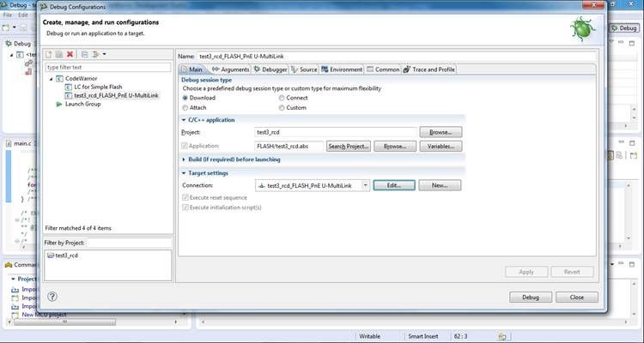Switch to the Trace and Profile tab

(x=429, y=69)
